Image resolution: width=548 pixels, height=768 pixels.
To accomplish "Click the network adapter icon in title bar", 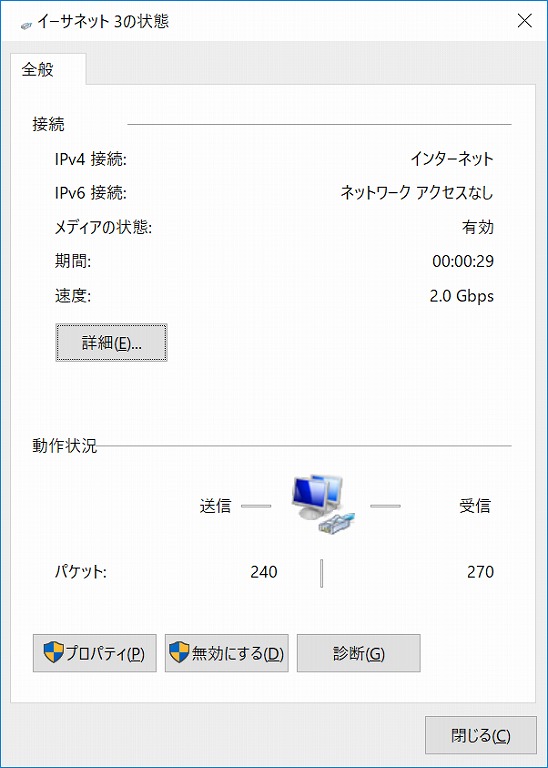I will [x=26, y=24].
